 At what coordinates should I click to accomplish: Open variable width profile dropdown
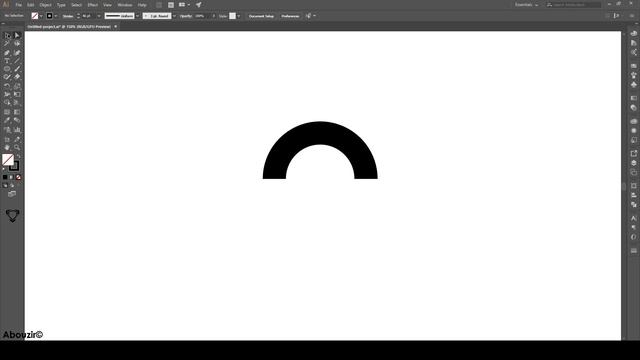pyautogui.click(x=138, y=16)
